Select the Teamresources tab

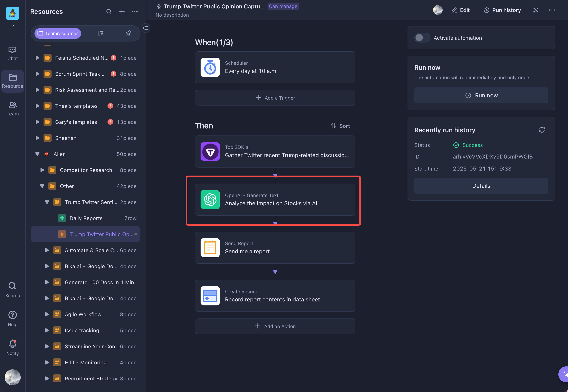pyautogui.click(x=58, y=33)
